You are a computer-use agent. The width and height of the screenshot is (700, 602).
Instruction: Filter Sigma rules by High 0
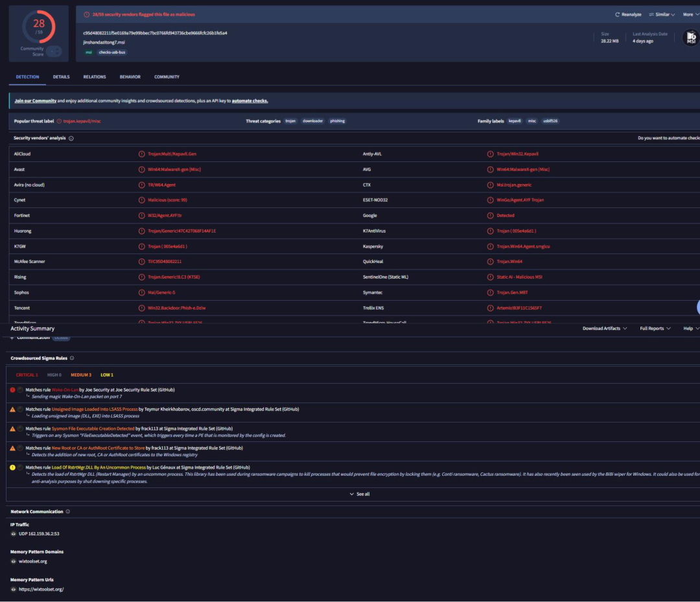[x=54, y=375]
